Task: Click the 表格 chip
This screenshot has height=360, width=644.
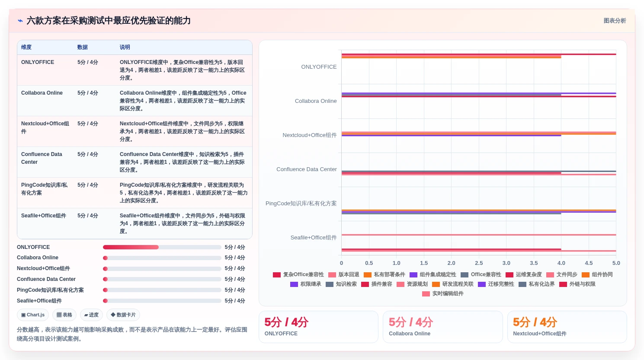Action: 64,315
